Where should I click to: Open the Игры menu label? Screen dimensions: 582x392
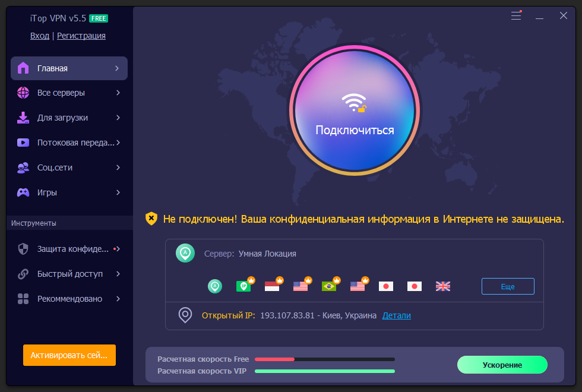47,192
